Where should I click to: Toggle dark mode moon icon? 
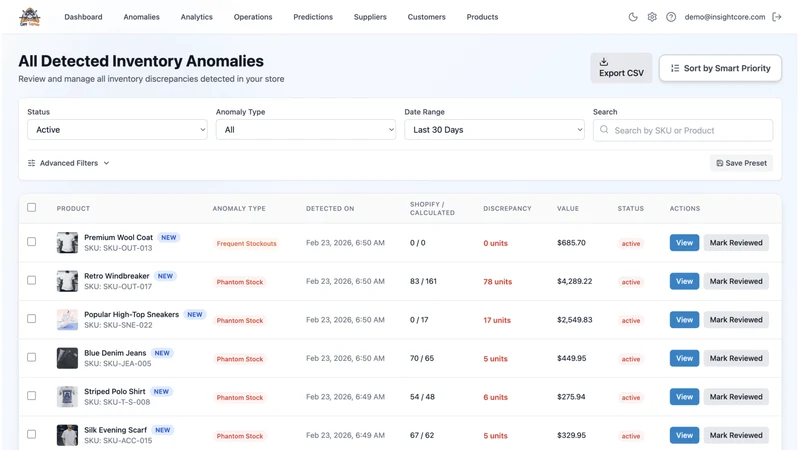click(x=633, y=17)
